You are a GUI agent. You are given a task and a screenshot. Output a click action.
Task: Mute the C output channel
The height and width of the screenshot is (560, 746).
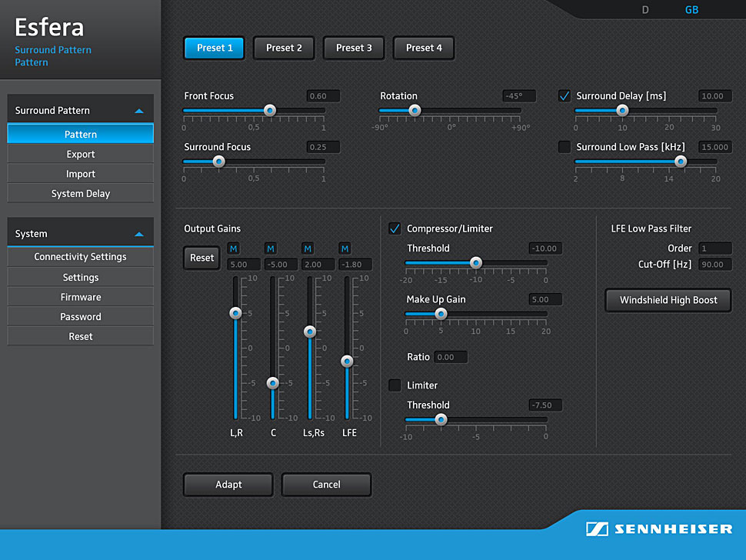pos(271,248)
